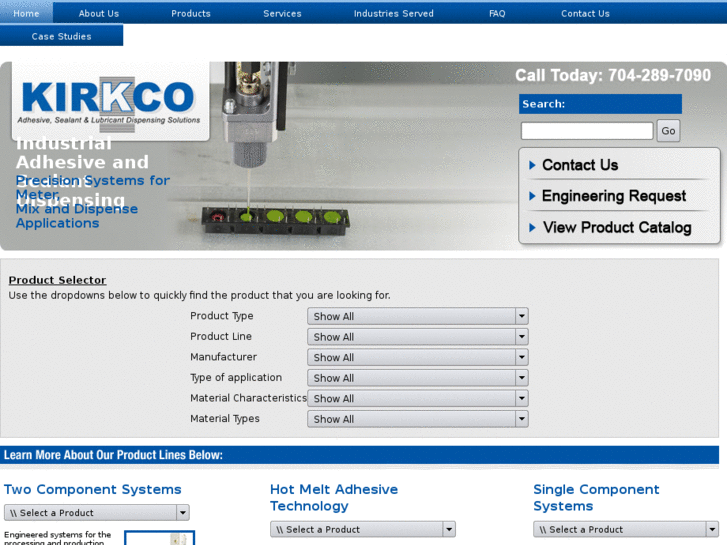The width and height of the screenshot is (727, 545).
Task: Click Two Component Systems heading link
Action: (x=93, y=489)
